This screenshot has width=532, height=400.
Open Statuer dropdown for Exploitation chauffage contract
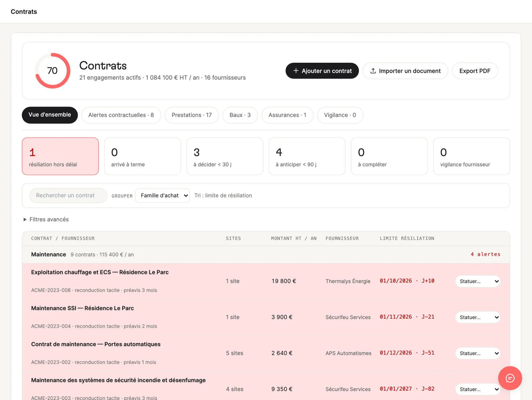[477, 281]
